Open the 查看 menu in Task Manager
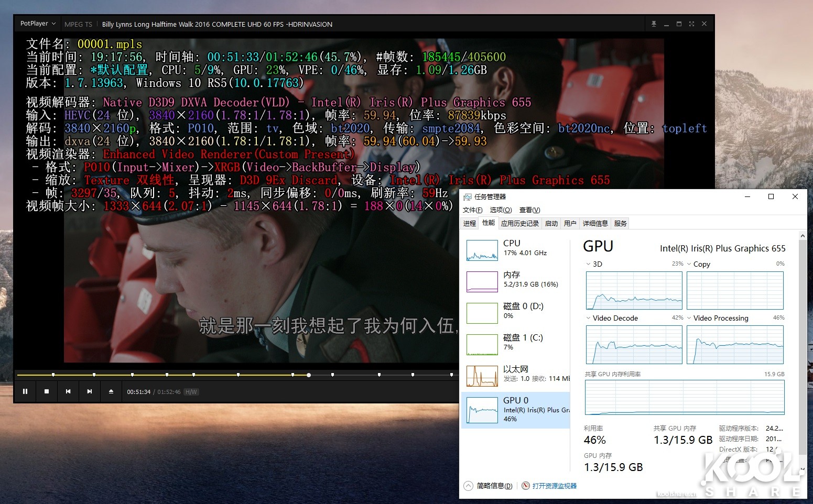Viewport: 813px width, 504px height. pyautogui.click(x=529, y=210)
